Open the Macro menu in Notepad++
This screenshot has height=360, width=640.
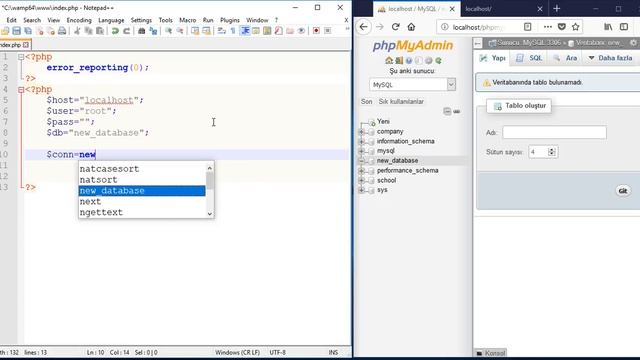[x=188, y=20]
